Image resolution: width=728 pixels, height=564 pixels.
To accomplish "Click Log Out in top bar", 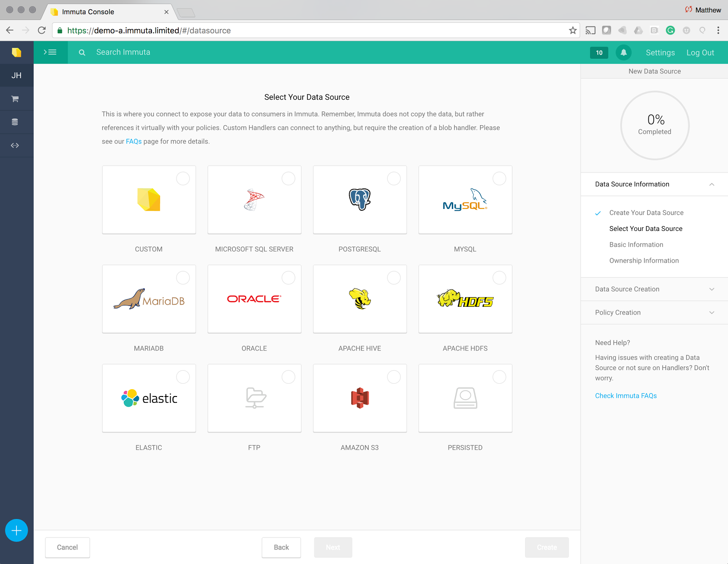I will tap(700, 53).
